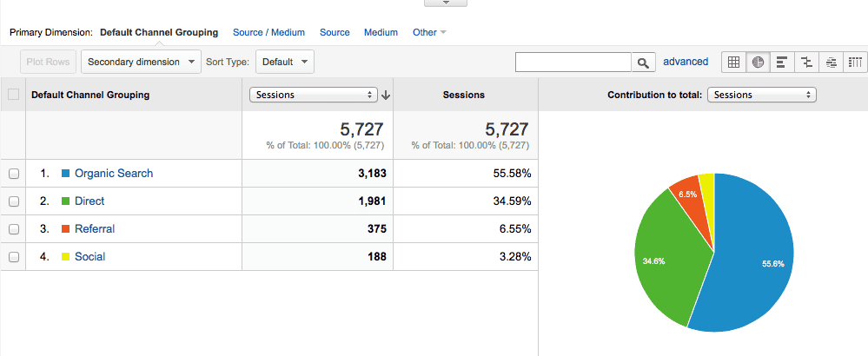Focus the table search input field
The width and height of the screenshot is (868, 356).
click(x=573, y=63)
